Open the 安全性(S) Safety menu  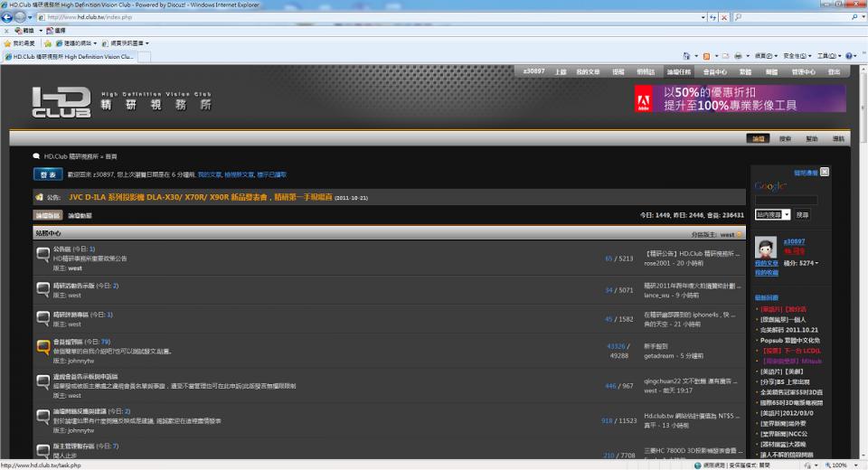(797, 56)
